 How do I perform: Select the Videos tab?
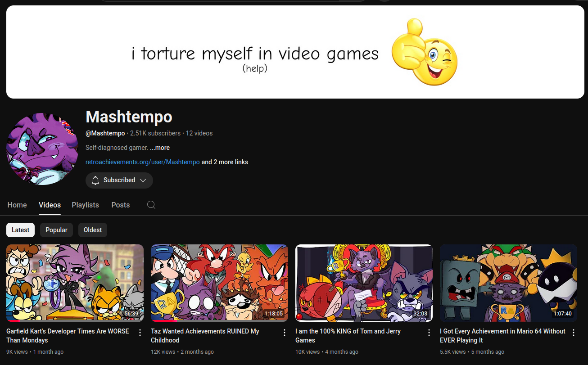(50, 205)
